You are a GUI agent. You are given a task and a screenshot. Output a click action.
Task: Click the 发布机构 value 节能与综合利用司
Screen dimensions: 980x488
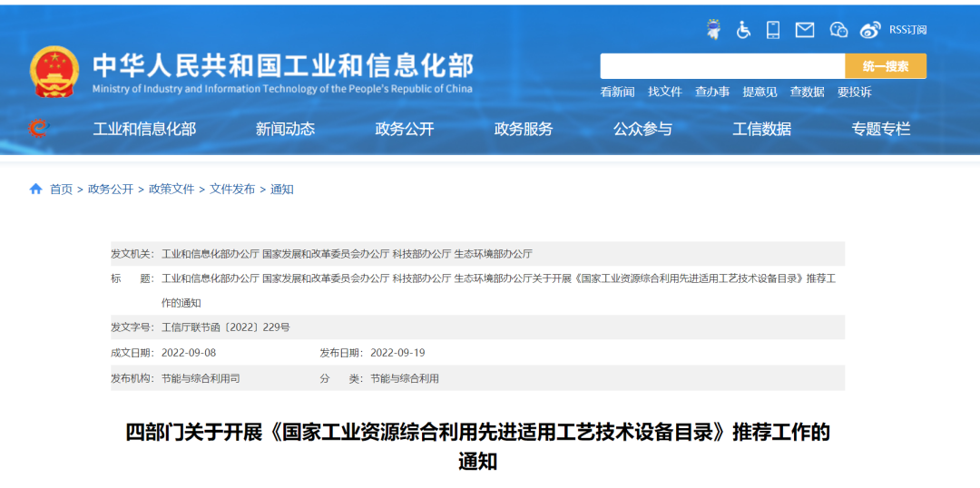click(201, 378)
